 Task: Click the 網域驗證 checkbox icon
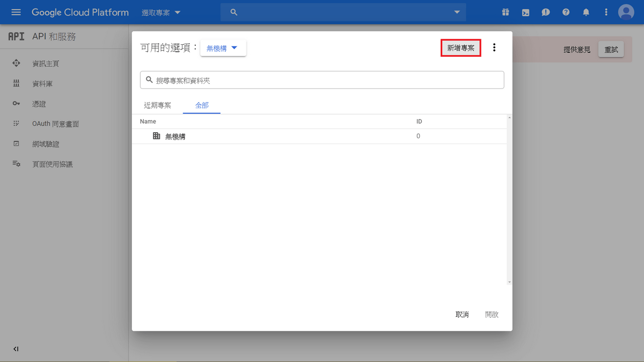coord(16,144)
